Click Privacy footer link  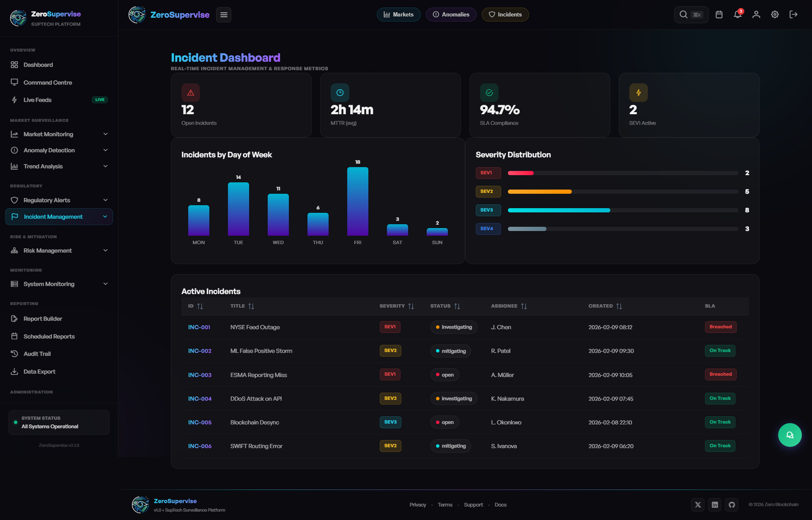coord(418,505)
